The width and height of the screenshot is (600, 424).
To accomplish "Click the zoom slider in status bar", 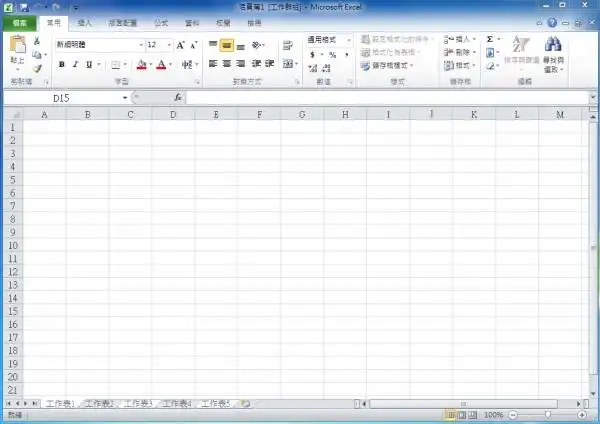I will tap(546, 414).
